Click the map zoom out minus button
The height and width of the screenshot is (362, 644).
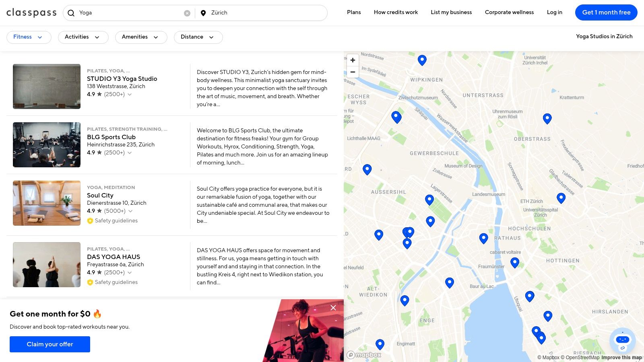coord(353,72)
